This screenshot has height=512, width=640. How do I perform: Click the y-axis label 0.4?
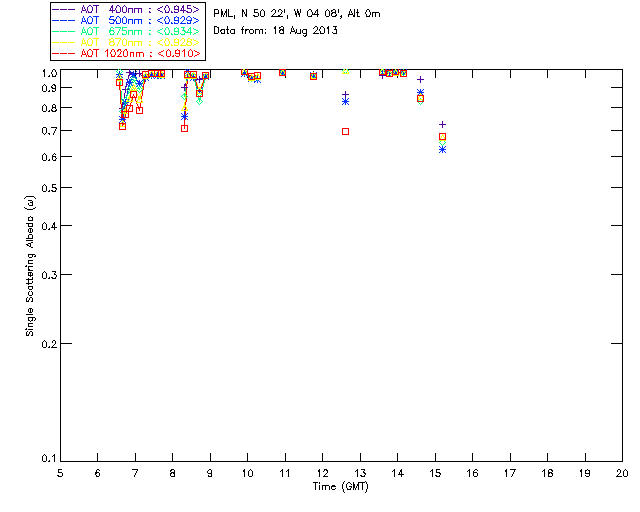[x=49, y=226]
